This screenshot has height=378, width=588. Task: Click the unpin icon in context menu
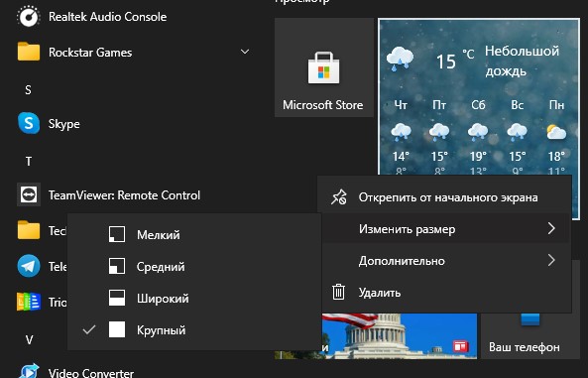coord(339,197)
